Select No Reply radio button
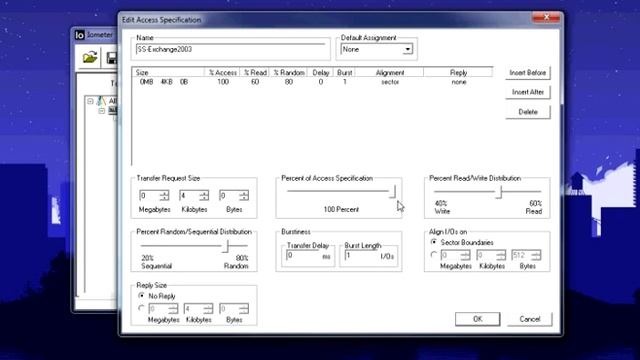This screenshot has height=360, width=640. point(142,296)
